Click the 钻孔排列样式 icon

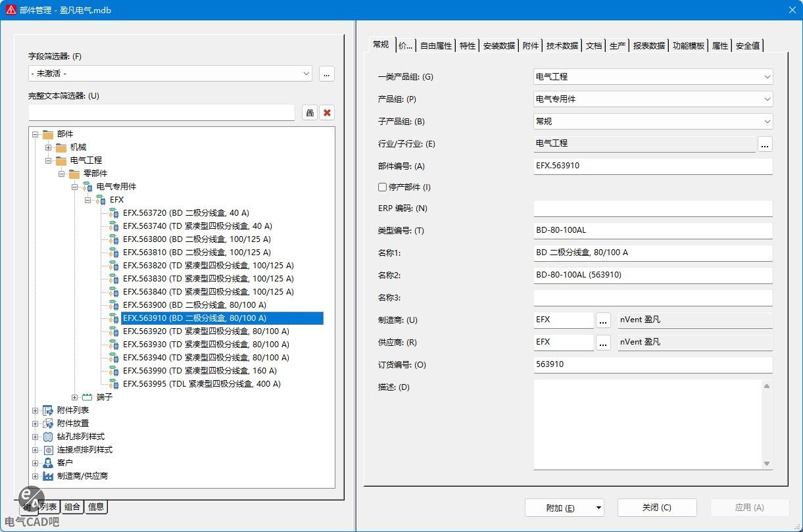pos(48,437)
